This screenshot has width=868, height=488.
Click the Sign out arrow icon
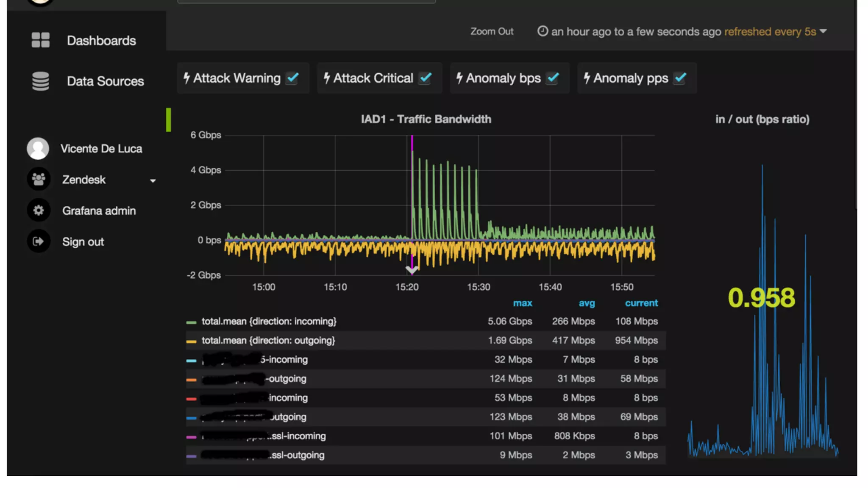(x=39, y=241)
